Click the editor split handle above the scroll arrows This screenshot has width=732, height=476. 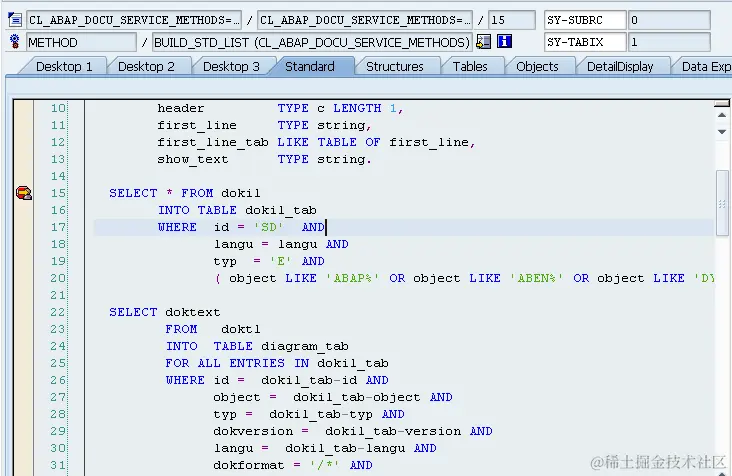[722, 103]
